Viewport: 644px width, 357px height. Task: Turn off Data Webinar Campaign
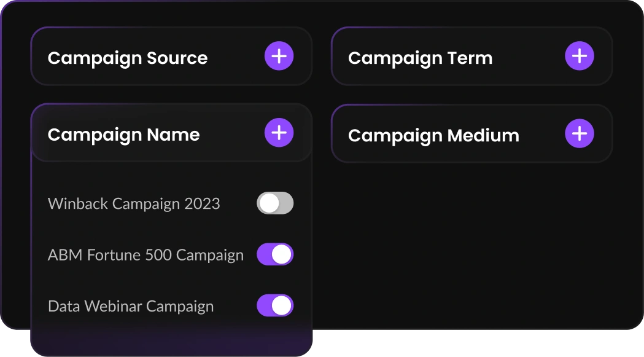275,305
